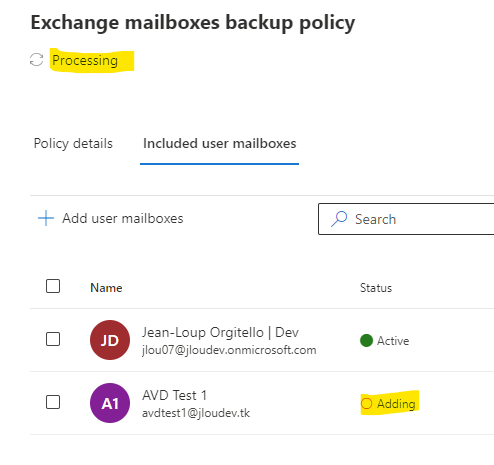Click the JD avatar circle

[x=110, y=340]
